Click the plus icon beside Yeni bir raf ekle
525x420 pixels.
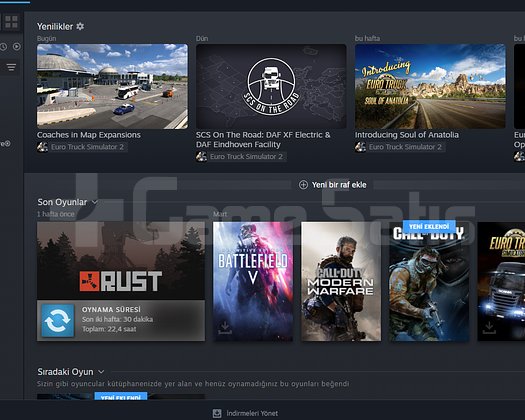(x=303, y=185)
